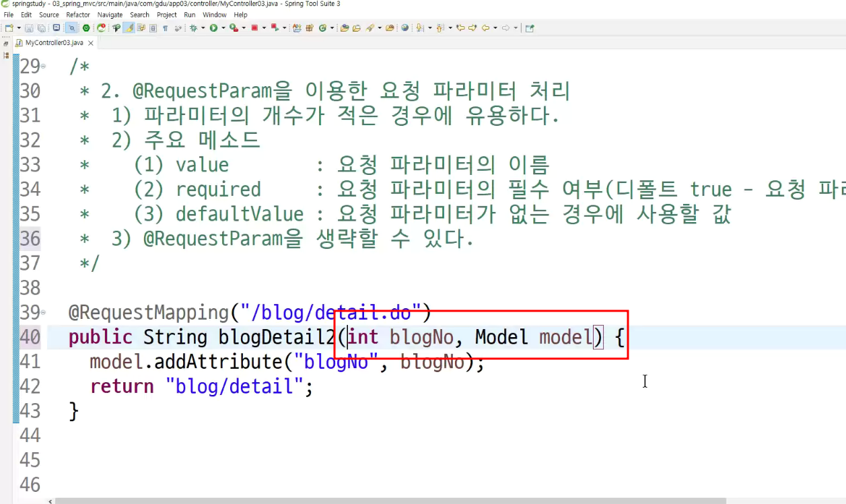Open the Run configurations dropdown arrow

[x=223, y=28]
